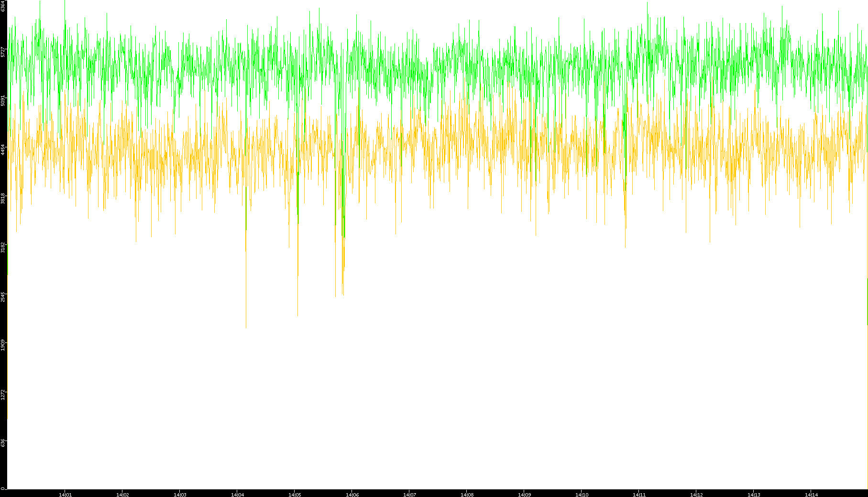
Task: Click the 14:05 time axis label
Action: [x=295, y=494]
